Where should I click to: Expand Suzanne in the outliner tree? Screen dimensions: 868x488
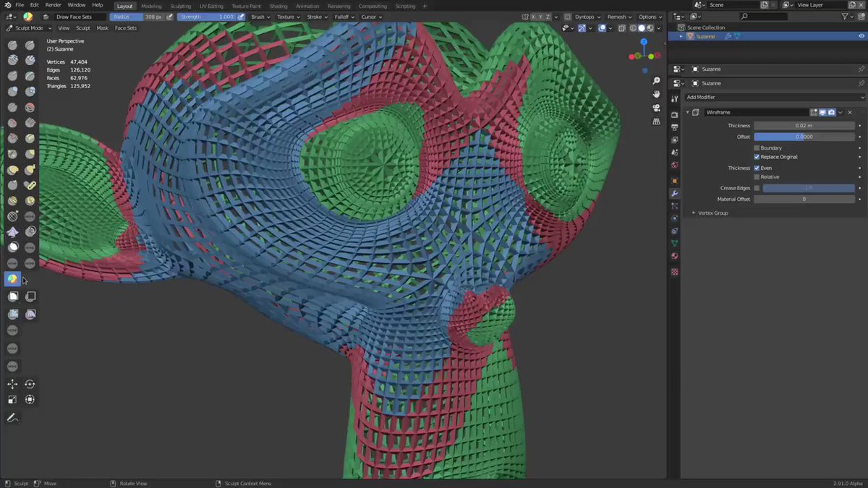(681, 36)
